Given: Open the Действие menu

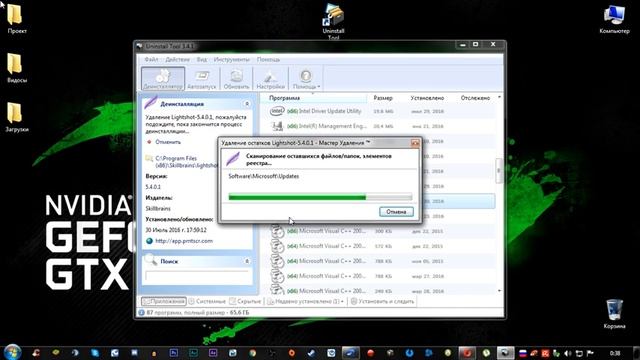Looking at the screenshot, I should pos(177,60).
